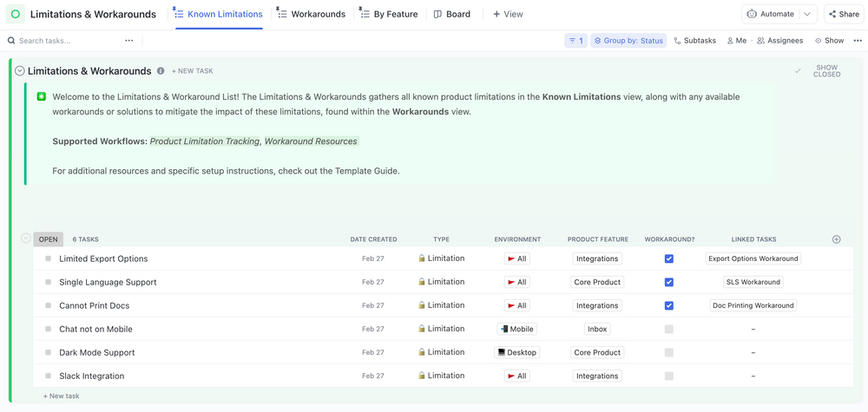The width and height of the screenshot is (868, 412).
Task: Open Core Product tag for Dark Mode Support
Action: pyautogui.click(x=597, y=352)
